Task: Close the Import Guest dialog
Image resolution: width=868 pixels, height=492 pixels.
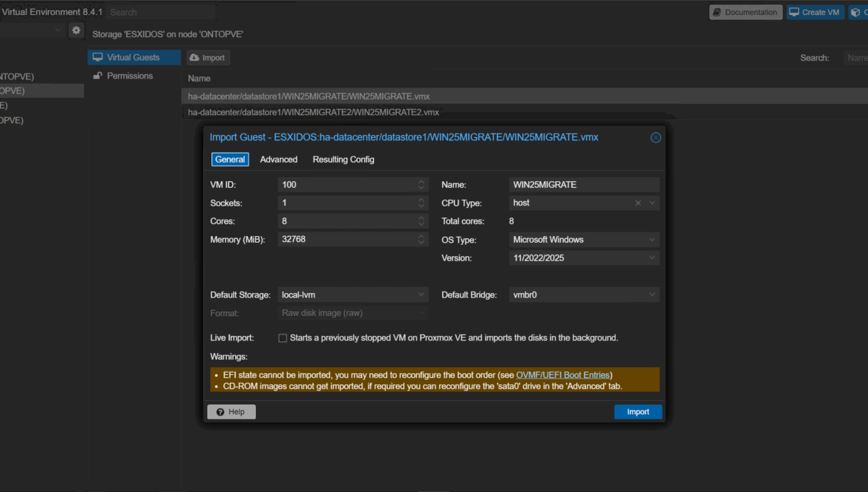Action: pos(655,138)
